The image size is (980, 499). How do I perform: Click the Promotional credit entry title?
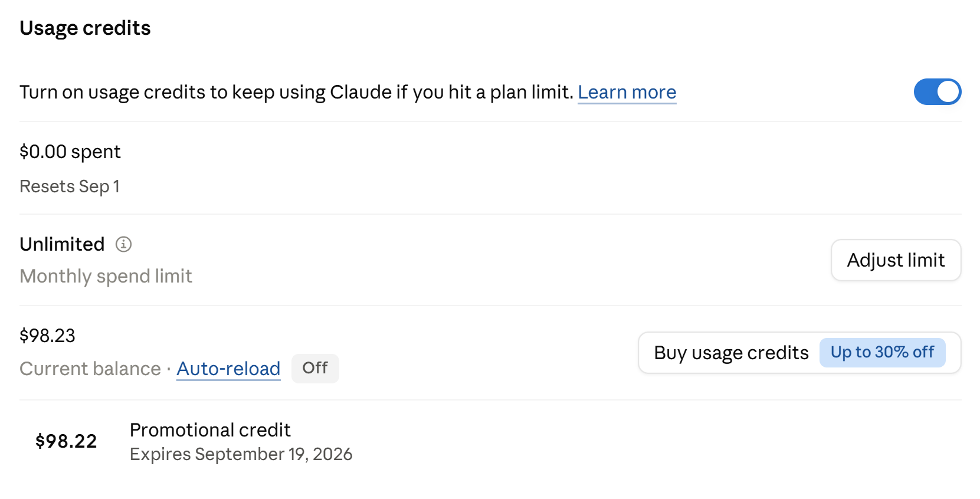point(210,430)
